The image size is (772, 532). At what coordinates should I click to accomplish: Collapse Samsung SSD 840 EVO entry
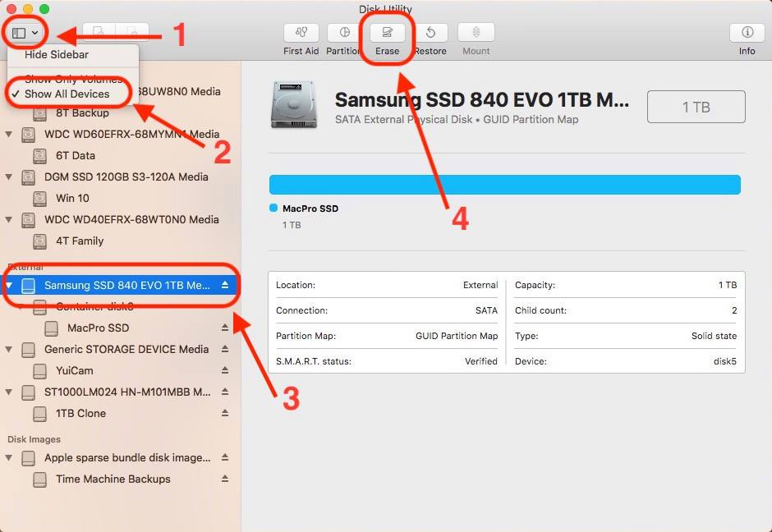click(x=8, y=285)
